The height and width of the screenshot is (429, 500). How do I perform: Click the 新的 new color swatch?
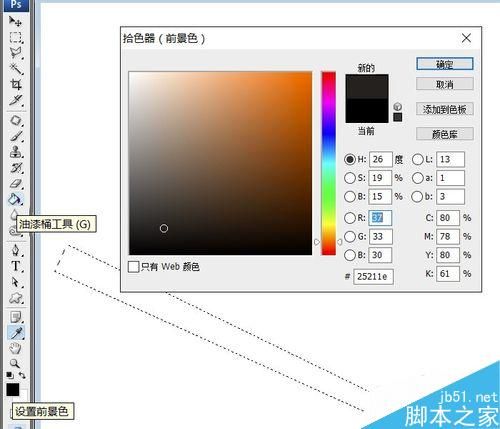point(367,86)
